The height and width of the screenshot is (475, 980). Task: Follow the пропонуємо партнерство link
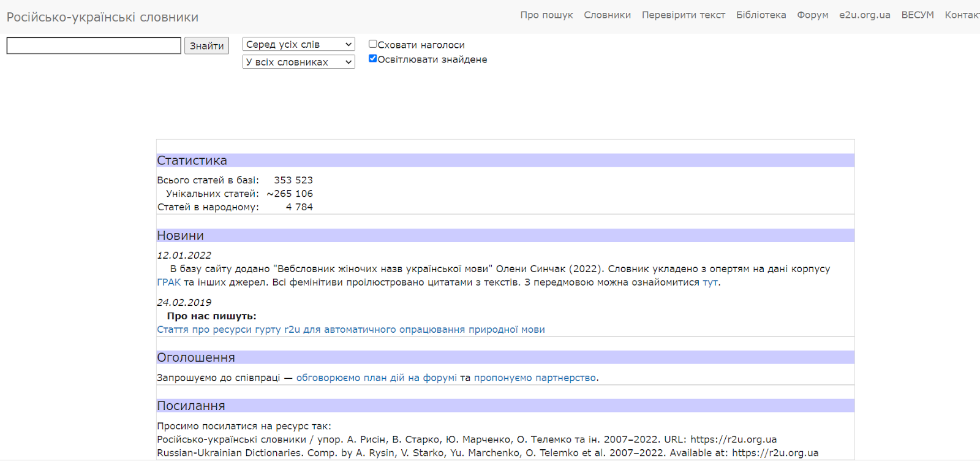(535, 378)
